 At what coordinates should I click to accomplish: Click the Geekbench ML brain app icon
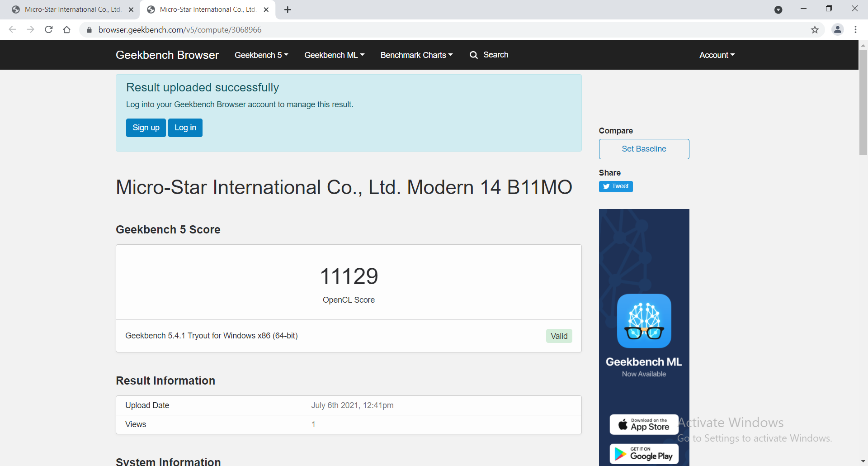point(644,321)
